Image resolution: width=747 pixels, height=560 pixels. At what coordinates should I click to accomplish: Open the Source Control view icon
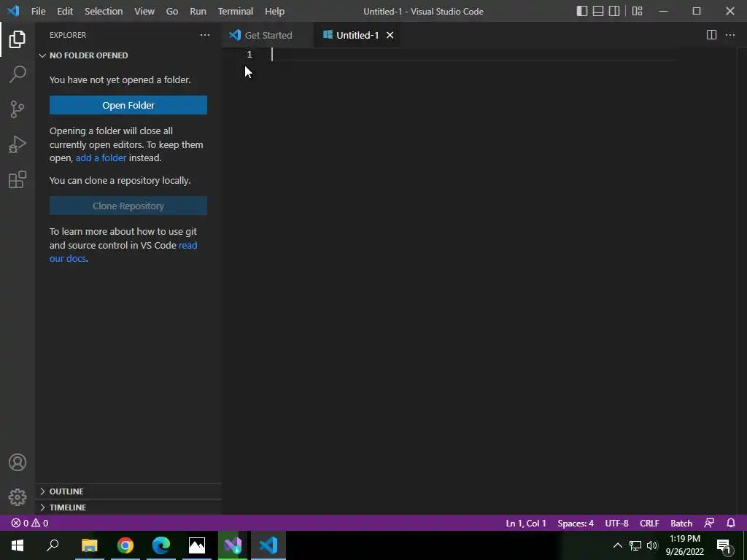pos(18,109)
